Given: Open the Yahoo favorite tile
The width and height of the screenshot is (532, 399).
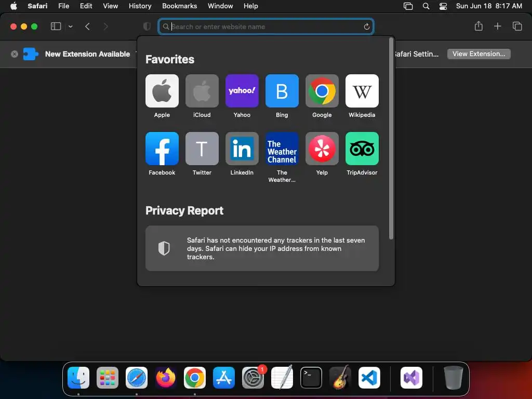Looking at the screenshot, I should 242,91.
